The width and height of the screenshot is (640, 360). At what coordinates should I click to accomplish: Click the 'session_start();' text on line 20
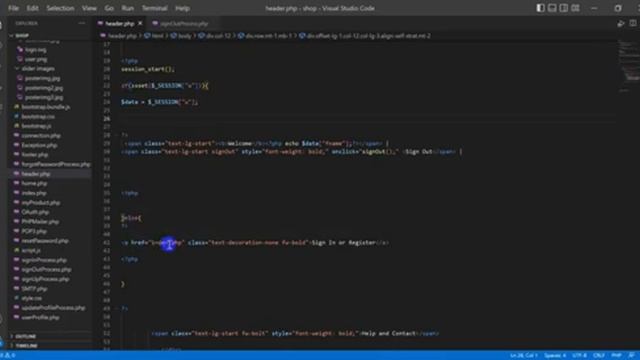click(148, 69)
